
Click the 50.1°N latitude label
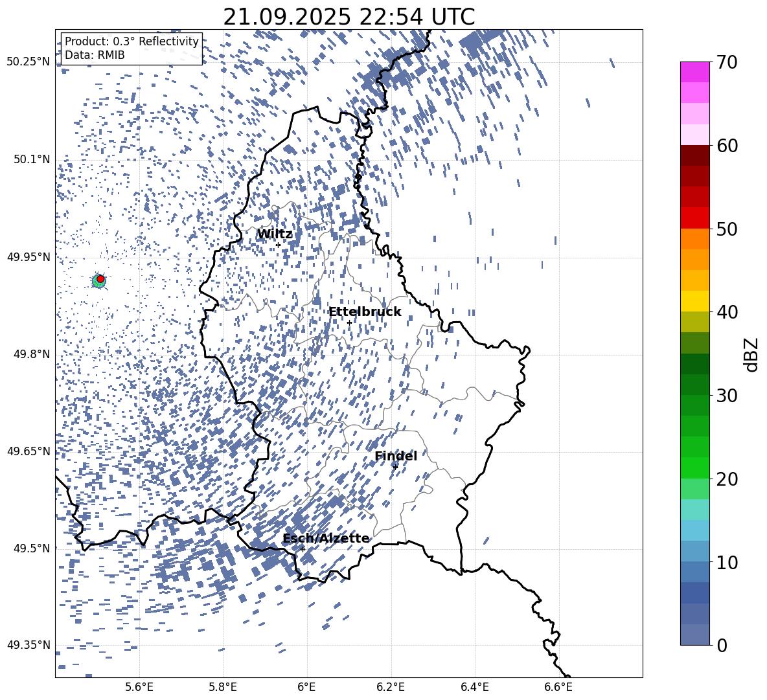[x=31, y=160]
